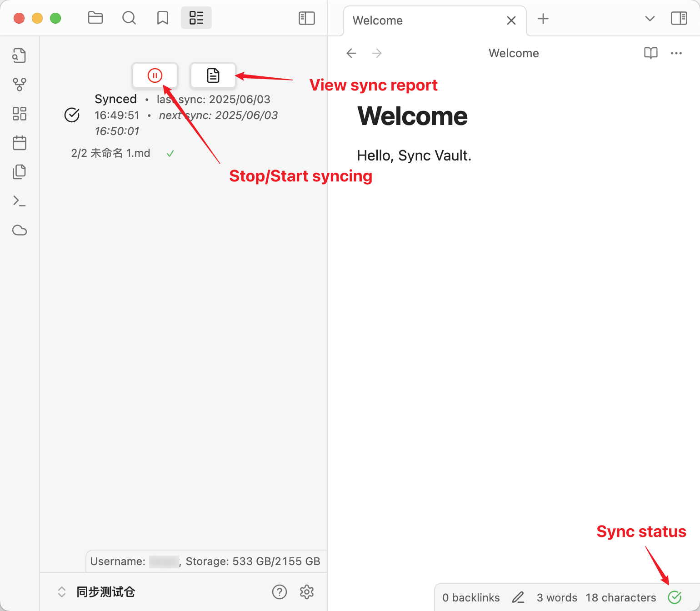700x611 pixels.
Task: Open the templates icon in the ribbon
Action: coord(20,172)
